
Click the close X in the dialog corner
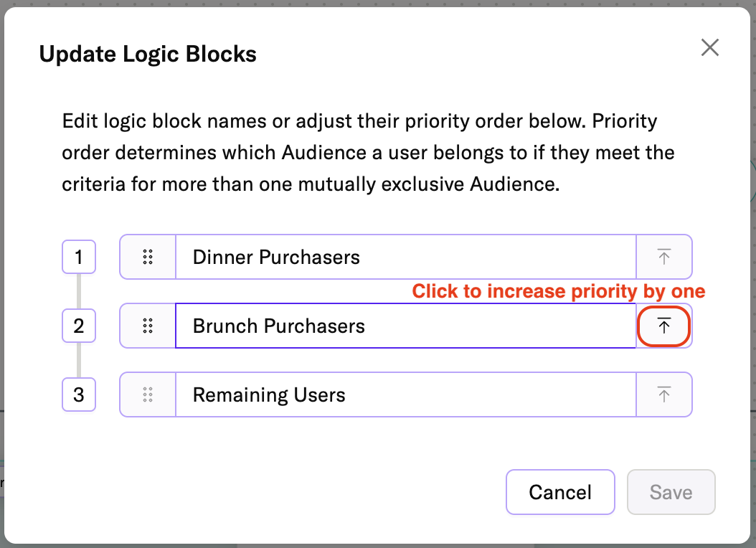[x=709, y=47]
